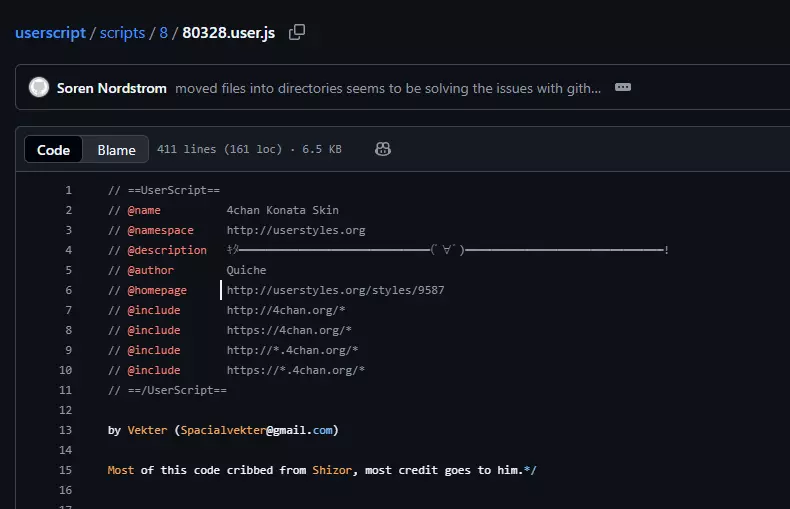Open the userscript repository breadcrumb link

click(x=50, y=33)
